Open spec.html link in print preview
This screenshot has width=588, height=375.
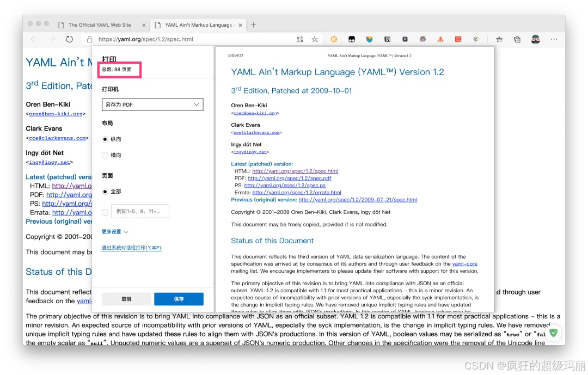click(x=295, y=171)
